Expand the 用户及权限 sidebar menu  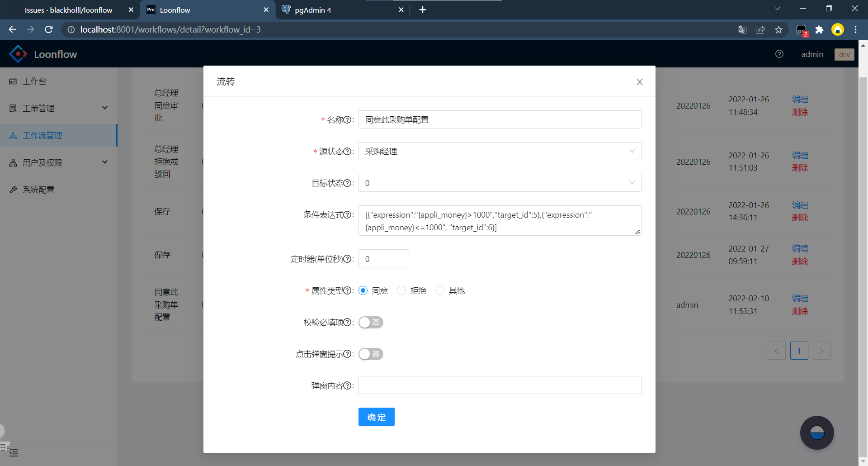coord(59,162)
